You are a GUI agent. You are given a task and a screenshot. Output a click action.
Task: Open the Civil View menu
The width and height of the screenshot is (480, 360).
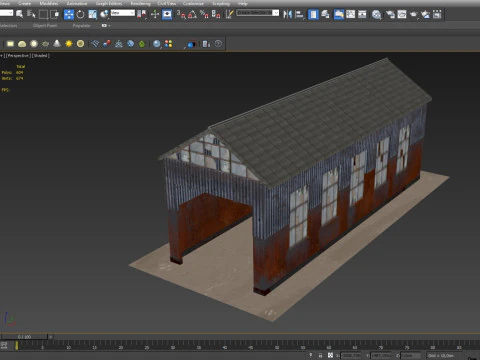167,3
